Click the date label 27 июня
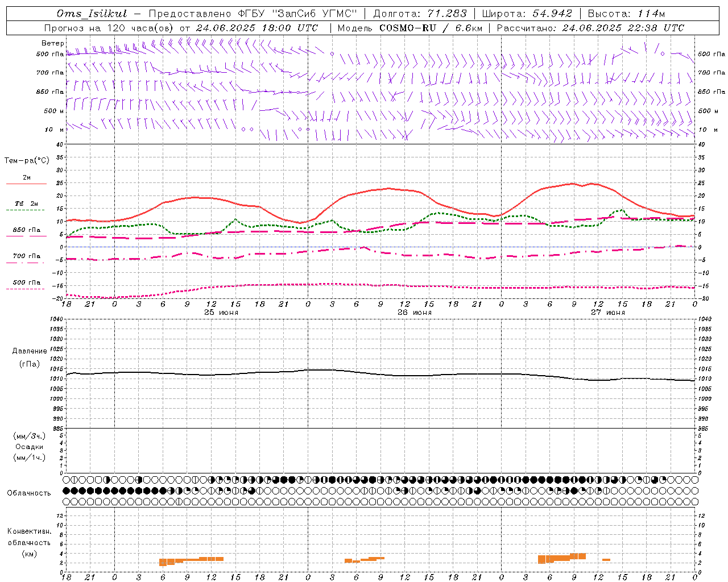The image size is (728, 582). 608,313
